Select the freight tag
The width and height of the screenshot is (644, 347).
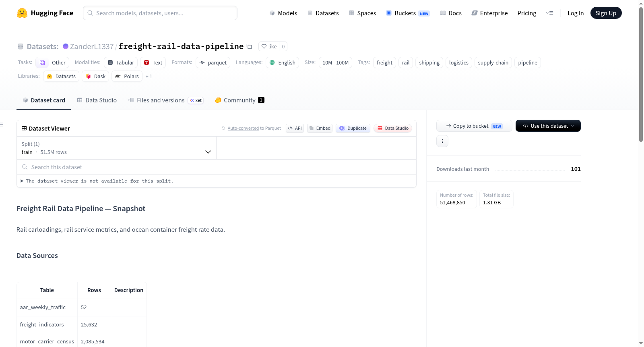point(384,62)
